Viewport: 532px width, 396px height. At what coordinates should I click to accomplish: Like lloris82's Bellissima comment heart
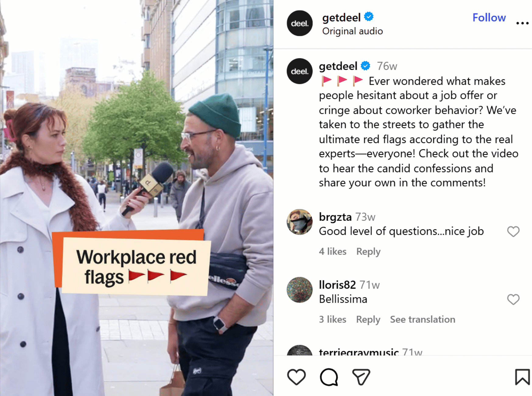pyautogui.click(x=513, y=299)
